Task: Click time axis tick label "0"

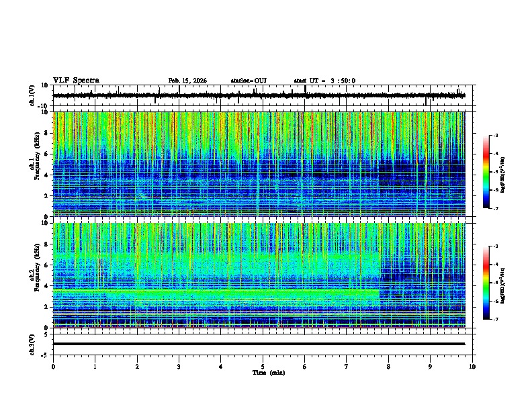Action: click(x=53, y=366)
